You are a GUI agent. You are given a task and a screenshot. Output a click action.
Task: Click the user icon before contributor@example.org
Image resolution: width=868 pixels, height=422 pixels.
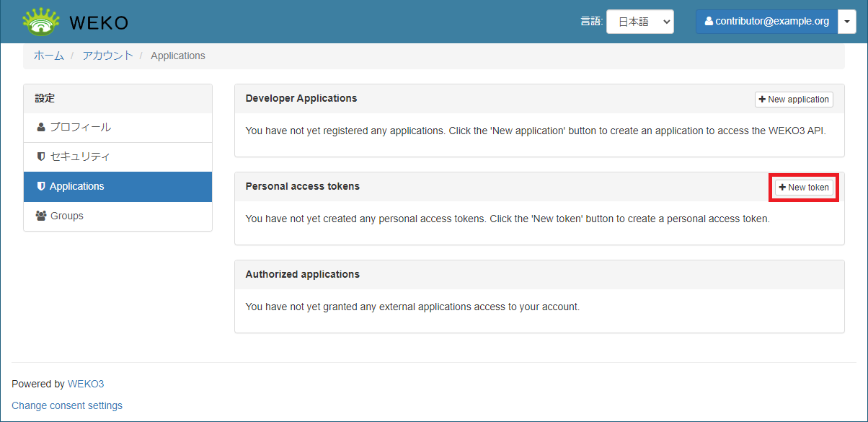709,22
